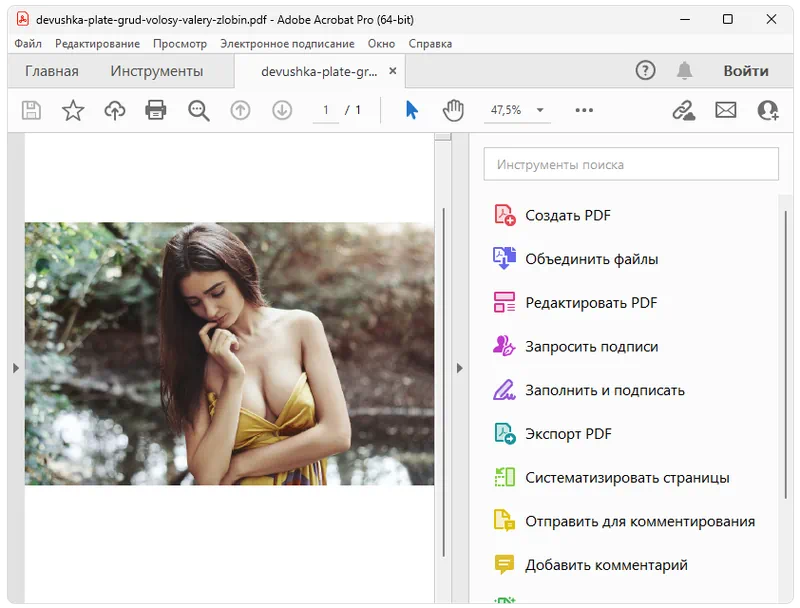This screenshot has height=608, width=800.
Task: Go to next page arrow icon
Action: point(282,110)
